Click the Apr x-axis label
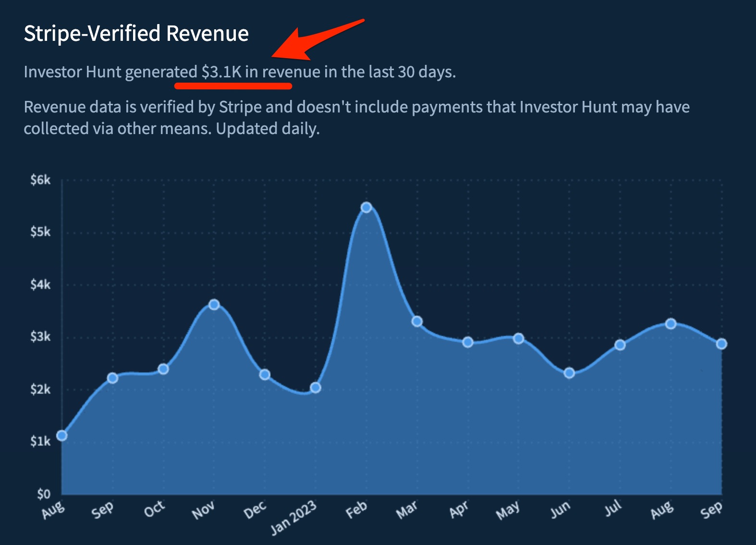756x545 pixels. [x=459, y=510]
